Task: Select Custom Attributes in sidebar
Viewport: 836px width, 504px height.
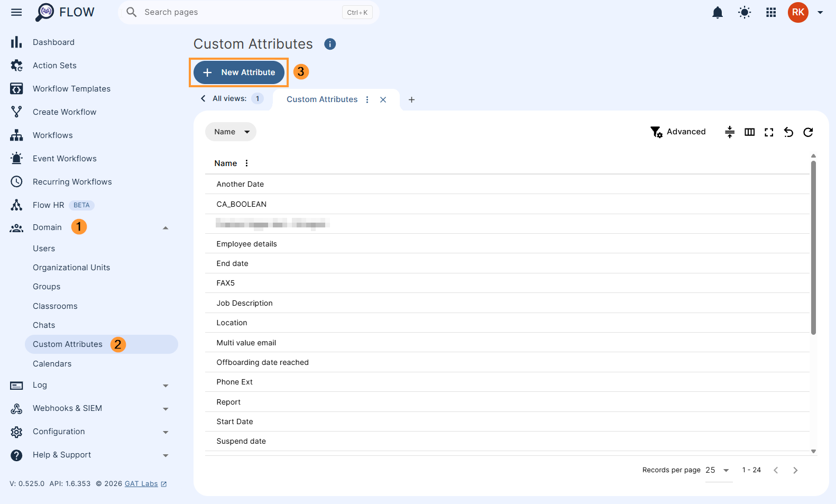Action: tap(102, 344)
